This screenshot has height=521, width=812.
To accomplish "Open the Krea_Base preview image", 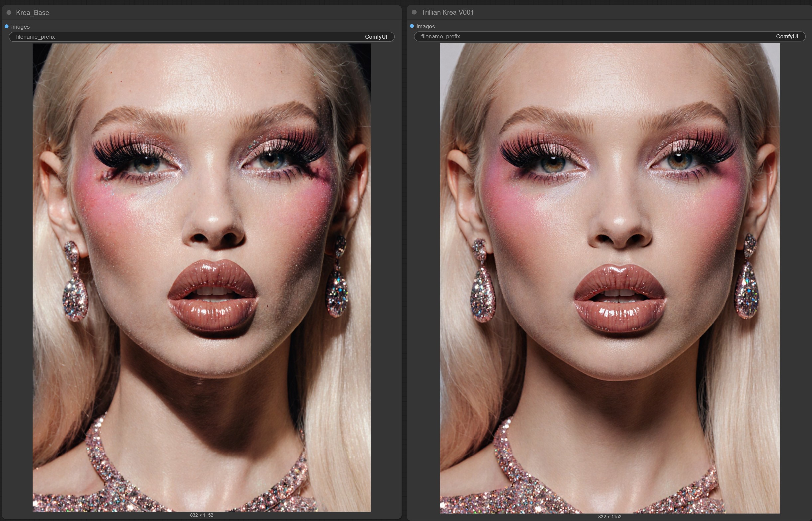I will pyautogui.click(x=202, y=277).
